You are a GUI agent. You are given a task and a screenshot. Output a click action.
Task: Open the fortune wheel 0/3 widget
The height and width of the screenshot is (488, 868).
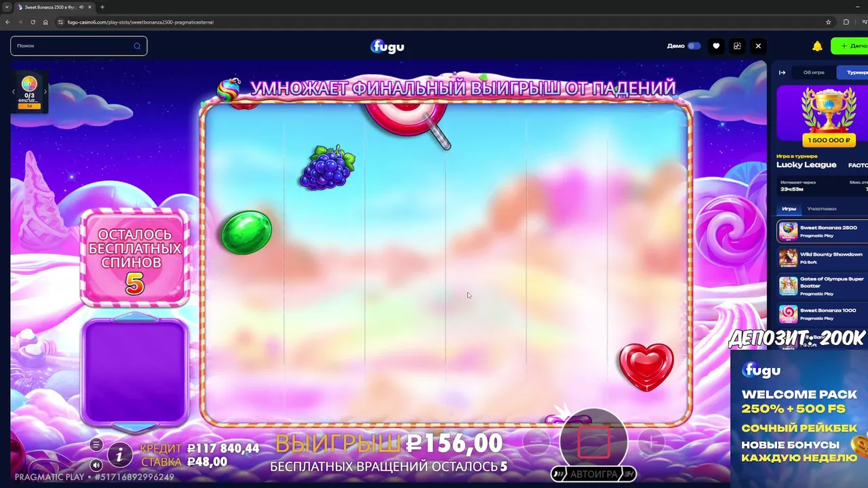pos(29,91)
